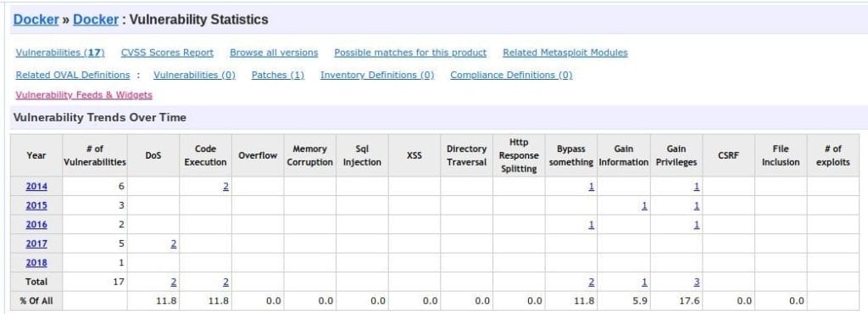This screenshot has width=868, height=314.
Task: Click 11.8 percent under DoS column
Action: click(167, 301)
